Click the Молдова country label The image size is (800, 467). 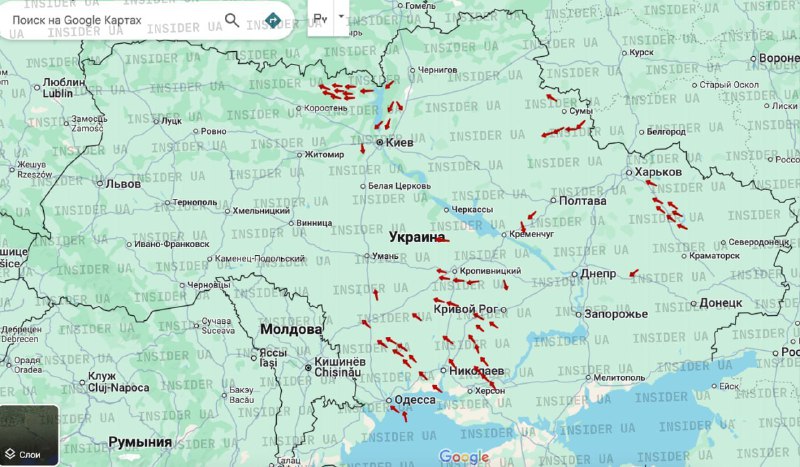point(291,329)
